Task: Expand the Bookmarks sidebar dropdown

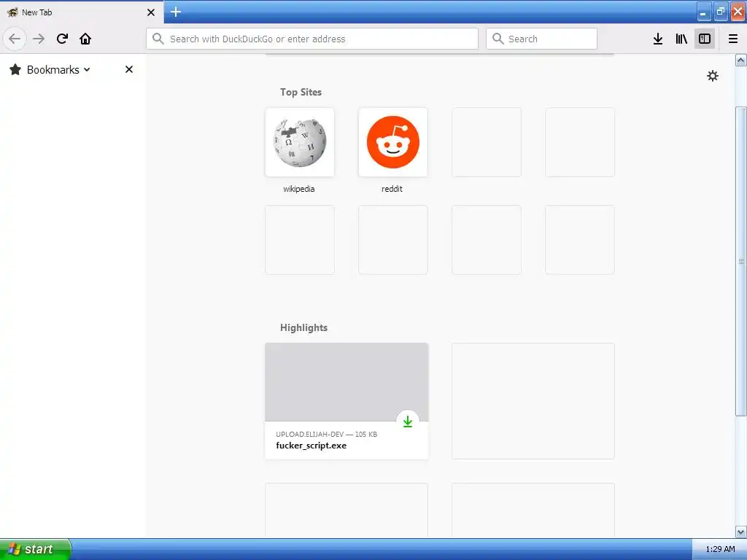Action: pyautogui.click(x=87, y=69)
